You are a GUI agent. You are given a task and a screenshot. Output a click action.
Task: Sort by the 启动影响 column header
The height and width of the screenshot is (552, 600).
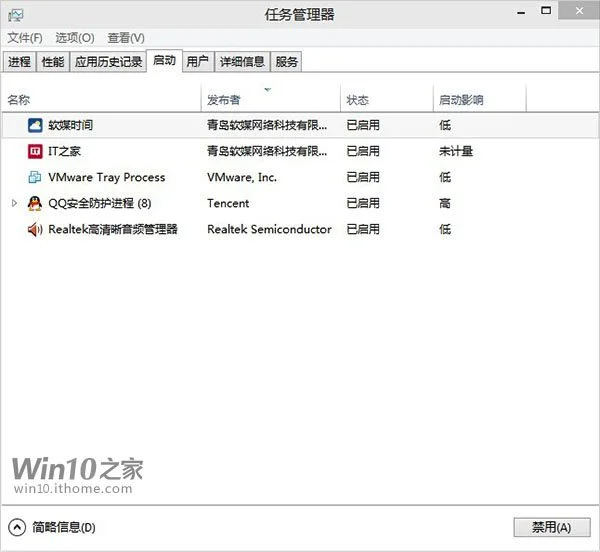point(480,100)
